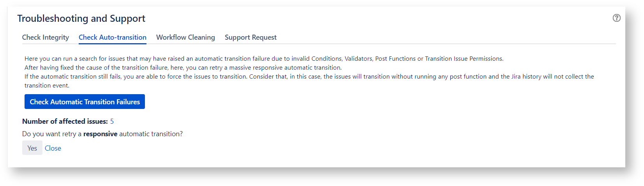Click the Troubleshooting and Support heading
Screen dimensions: 644x186
click(x=81, y=18)
